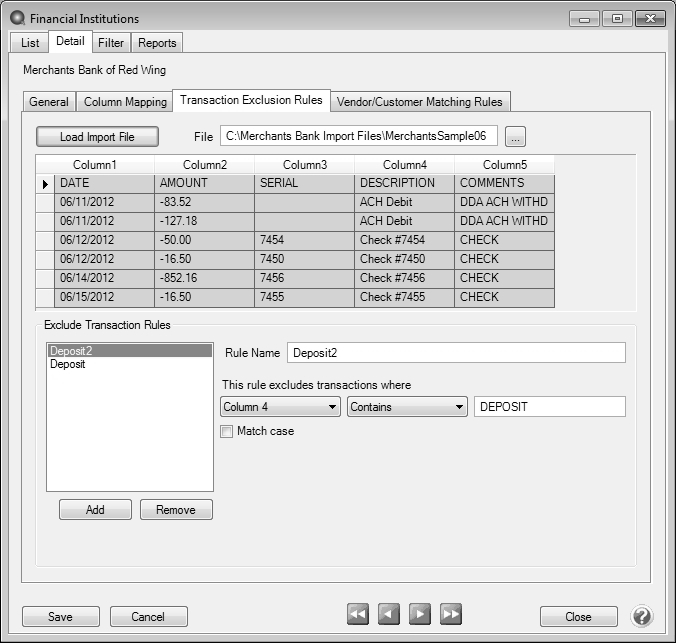
Task: Click the Financial Institutions title bar icon
Action: coord(17,18)
